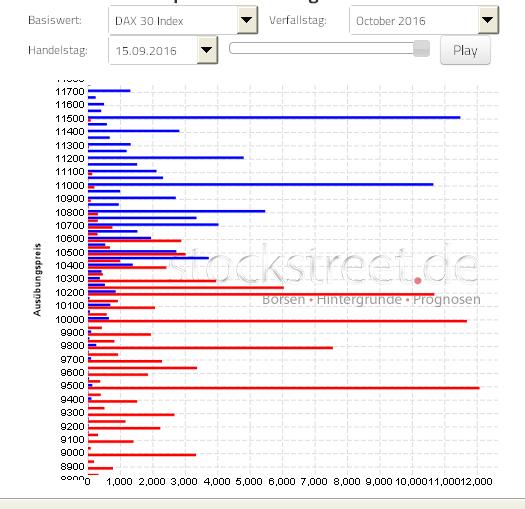Image resolution: width=525 pixels, height=509 pixels.
Task: Click the 5,000 x-axis label
Action: [249, 482]
